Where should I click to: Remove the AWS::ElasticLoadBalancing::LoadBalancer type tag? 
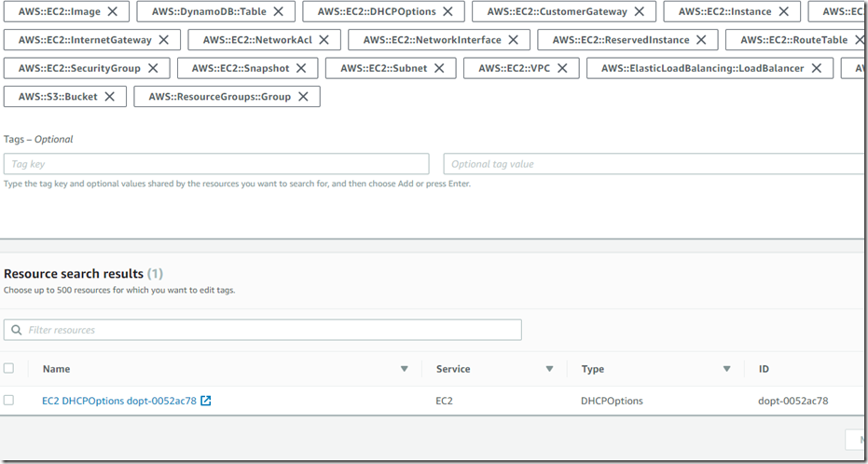point(816,68)
